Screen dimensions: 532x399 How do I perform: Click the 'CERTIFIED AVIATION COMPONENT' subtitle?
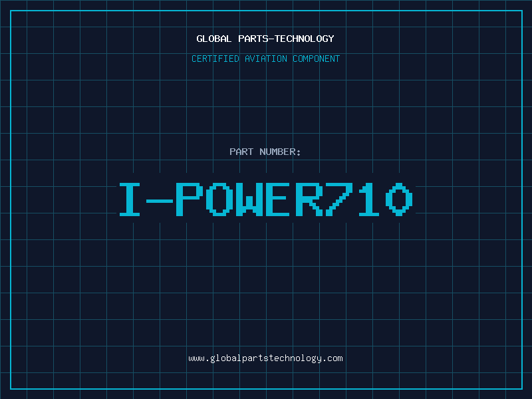coord(265,59)
